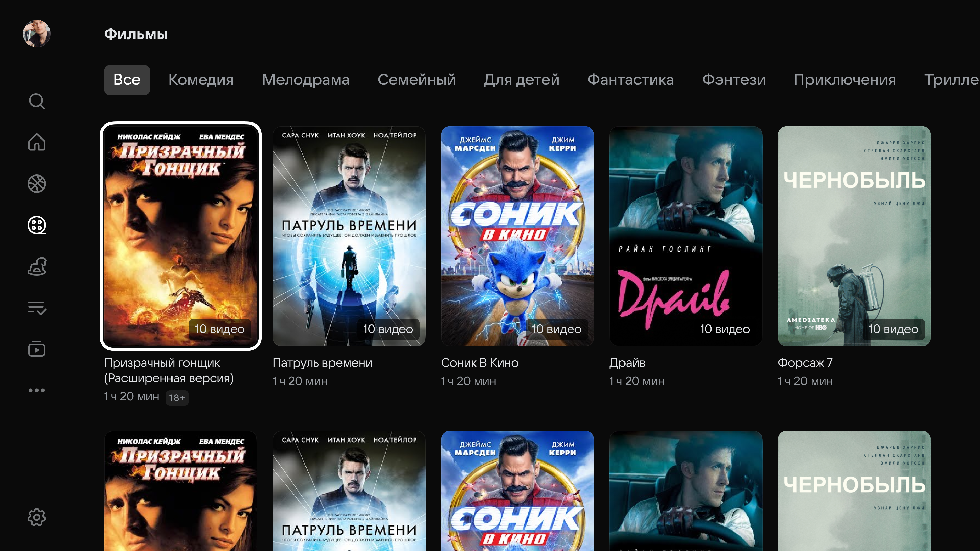Viewport: 980px width, 551px height.
Task: Click the three dots more icon
Action: coord(37,390)
